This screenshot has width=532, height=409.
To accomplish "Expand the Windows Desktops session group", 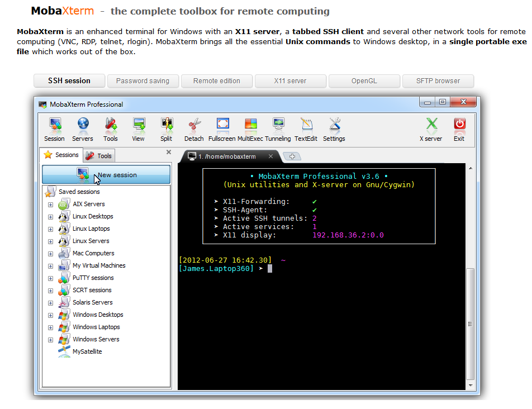I will [50, 315].
